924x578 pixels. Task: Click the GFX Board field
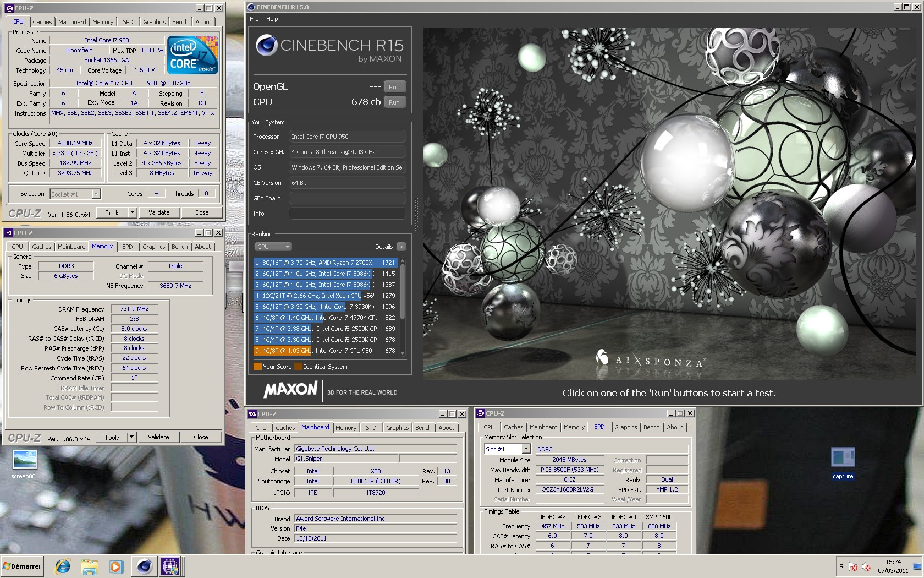[x=348, y=198]
